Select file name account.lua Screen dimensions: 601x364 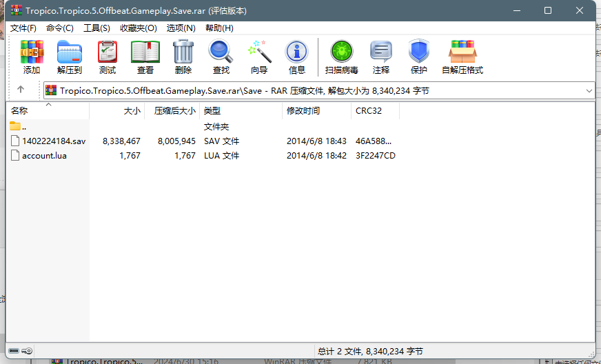pos(45,156)
